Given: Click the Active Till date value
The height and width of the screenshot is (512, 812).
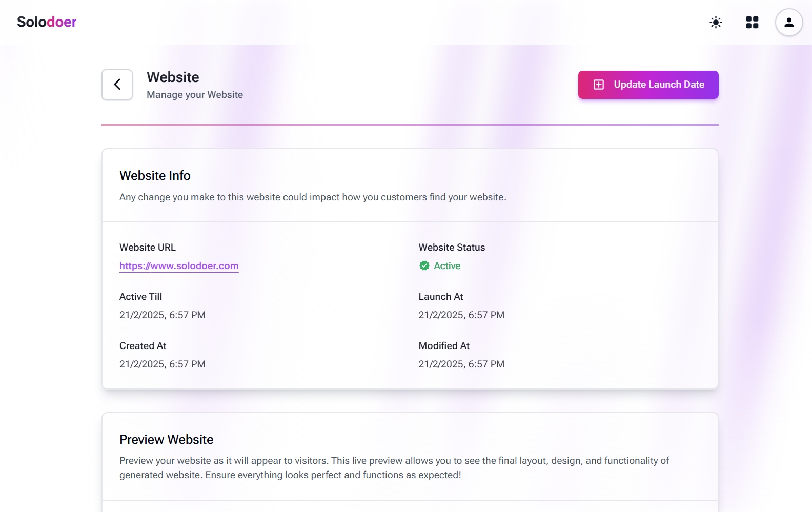Looking at the screenshot, I should pyautogui.click(x=162, y=315).
